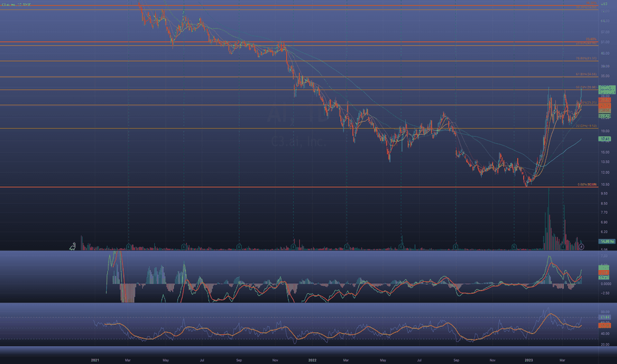This screenshot has height=364, width=617.
Task: Click the 2023 label on the time axis
Action: [x=528, y=360]
